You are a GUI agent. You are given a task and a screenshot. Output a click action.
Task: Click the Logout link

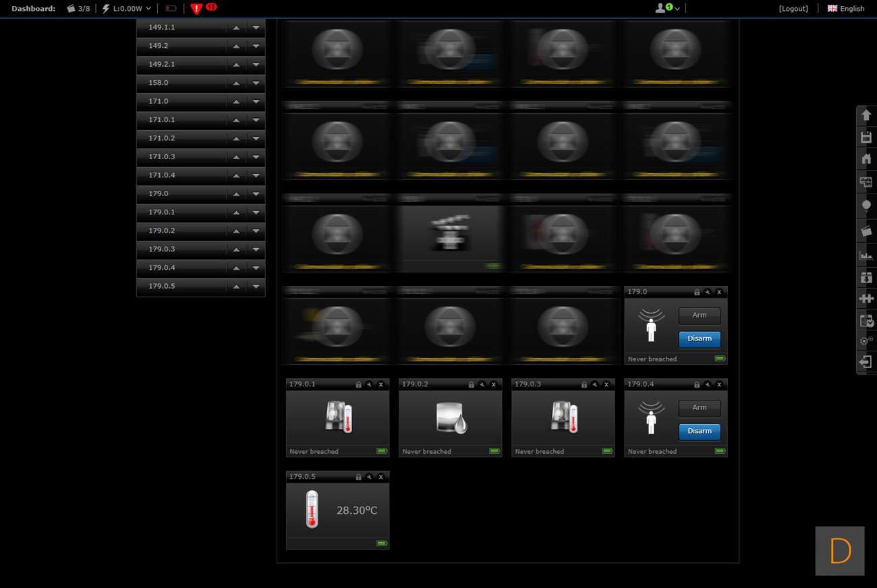point(793,9)
